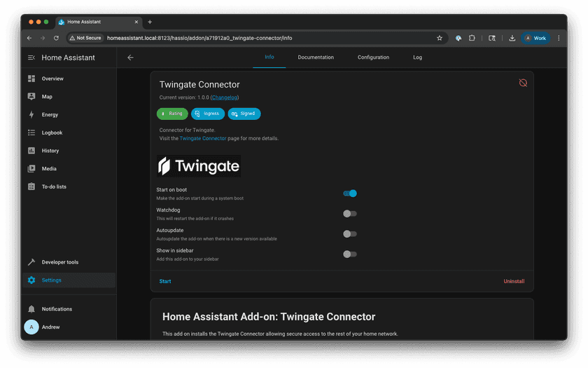Enable the Watchdog toggle
The image size is (588, 368).
[x=350, y=214]
